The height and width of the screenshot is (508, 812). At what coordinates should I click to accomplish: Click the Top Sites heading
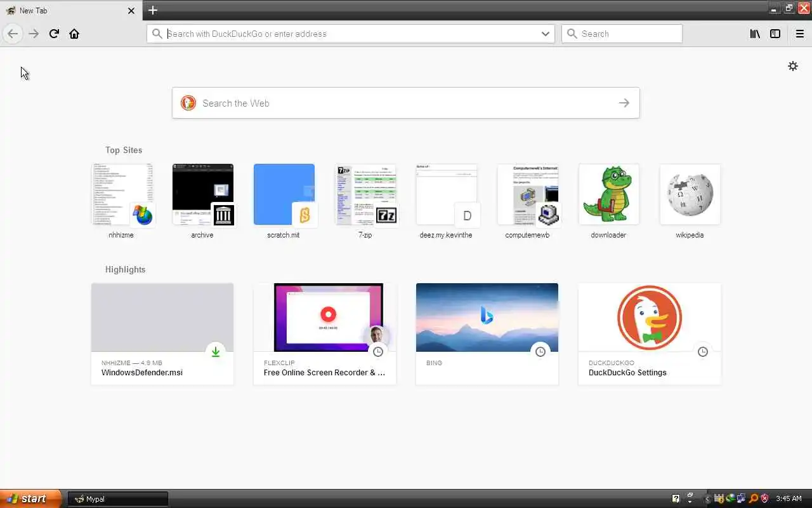click(124, 150)
